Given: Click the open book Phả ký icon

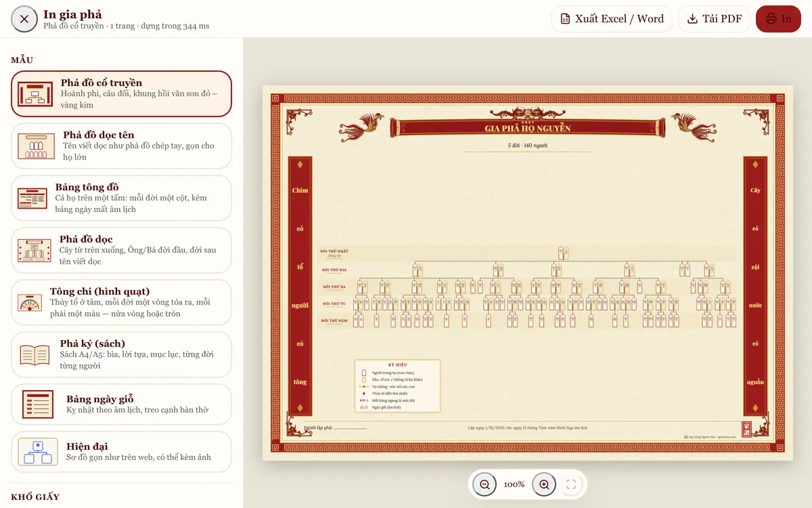Looking at the screenshot, I should (35, 354).
